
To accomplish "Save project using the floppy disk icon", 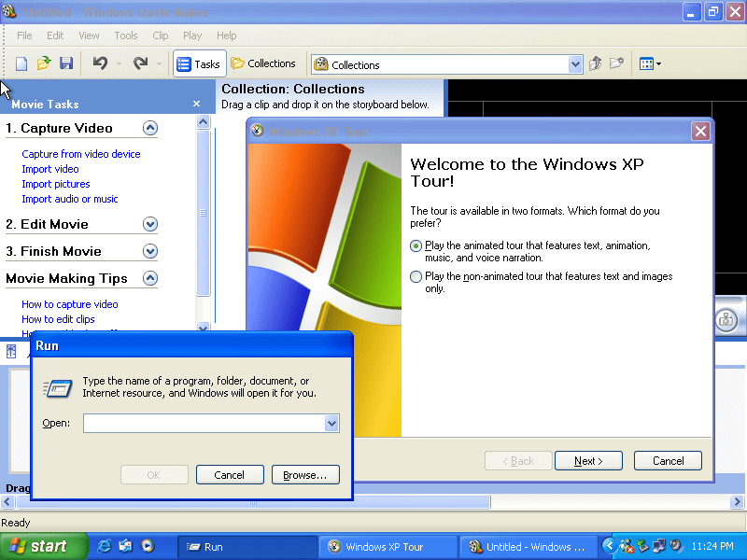I will pyautogui.click(x=66, y=63).
